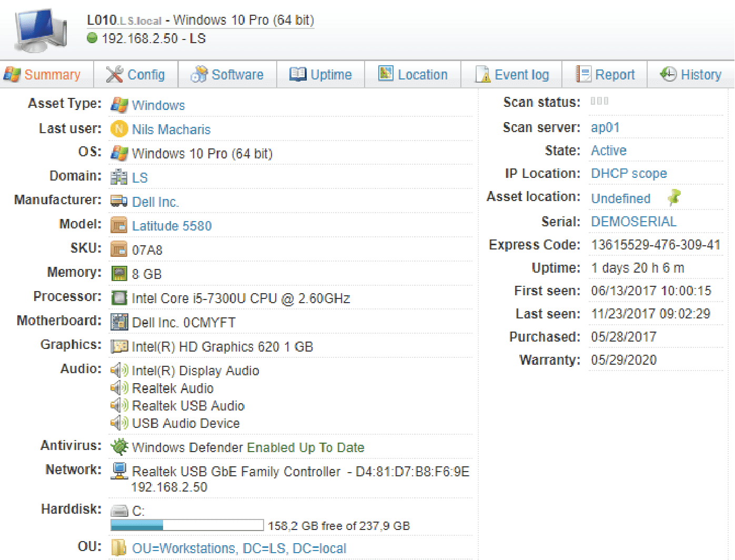Open the LS domain link

tap(140, 178)
